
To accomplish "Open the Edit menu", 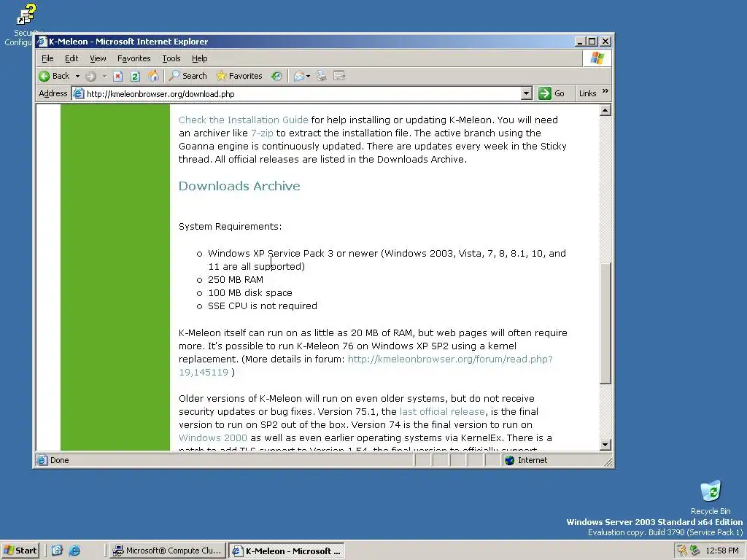I will pyautogui.click(x=71, y=58).
